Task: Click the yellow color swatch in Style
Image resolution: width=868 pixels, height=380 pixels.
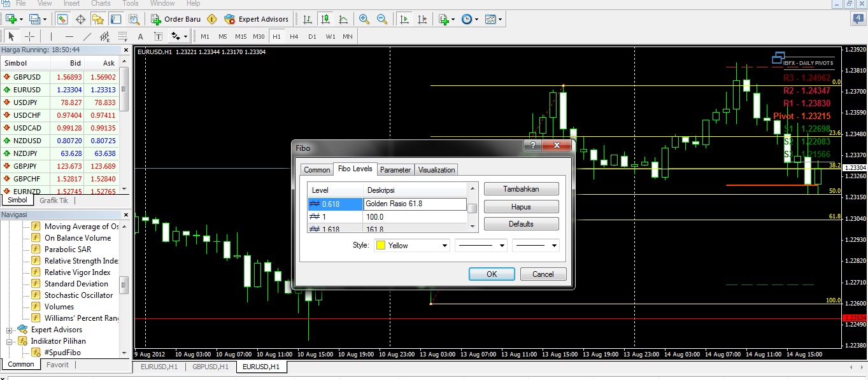Action: tap(381, 245)
